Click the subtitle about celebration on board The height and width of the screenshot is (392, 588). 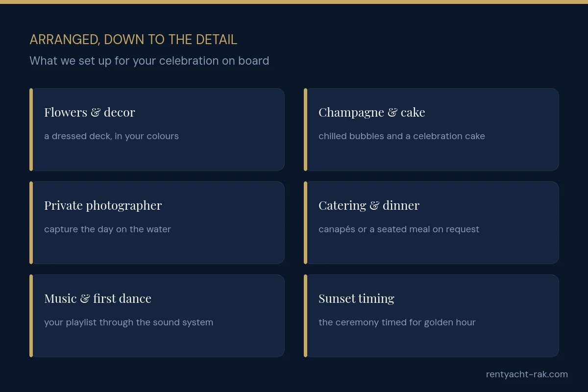click(149, 61)
